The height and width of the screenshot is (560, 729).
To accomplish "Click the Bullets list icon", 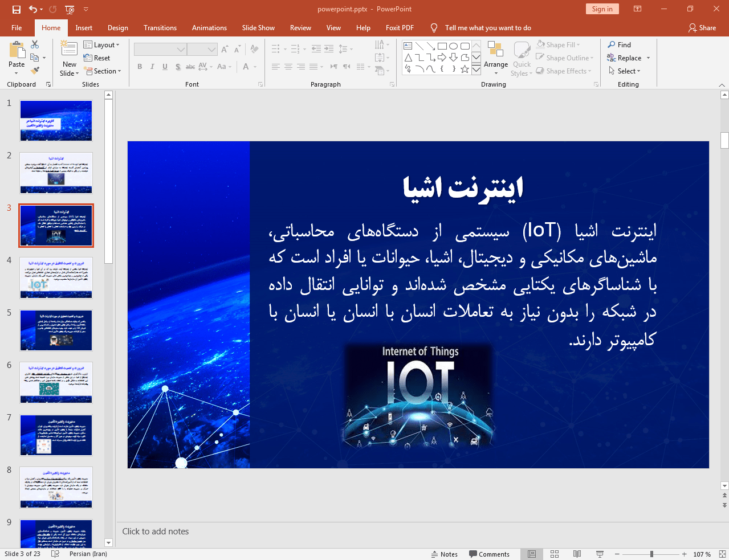I will [x=276, y=49].
